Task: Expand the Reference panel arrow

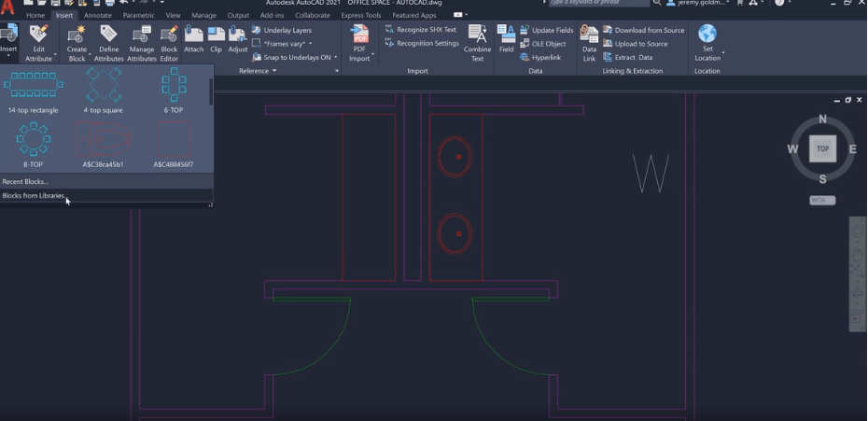Action: coord(274,71)
